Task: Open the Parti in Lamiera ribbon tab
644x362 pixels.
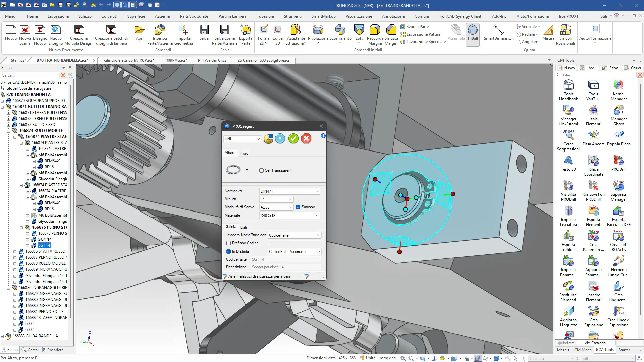Action: (232, 16)
